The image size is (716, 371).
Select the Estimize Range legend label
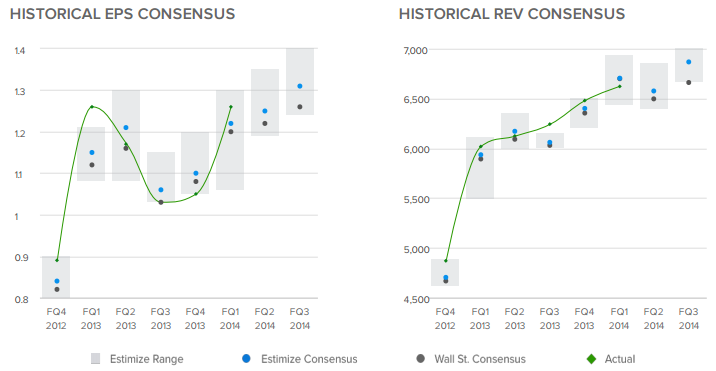147,359
